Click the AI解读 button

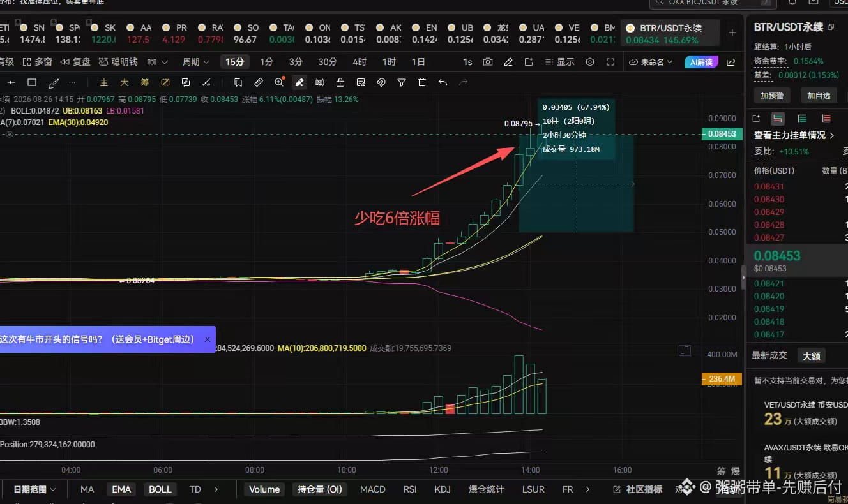(701, 62)
